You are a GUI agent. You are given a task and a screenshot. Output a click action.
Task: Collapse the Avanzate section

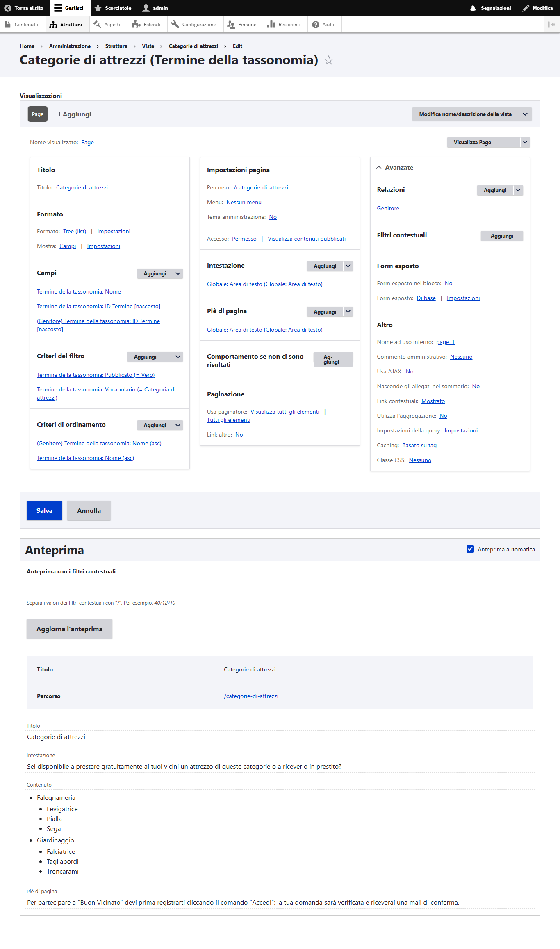379,168
